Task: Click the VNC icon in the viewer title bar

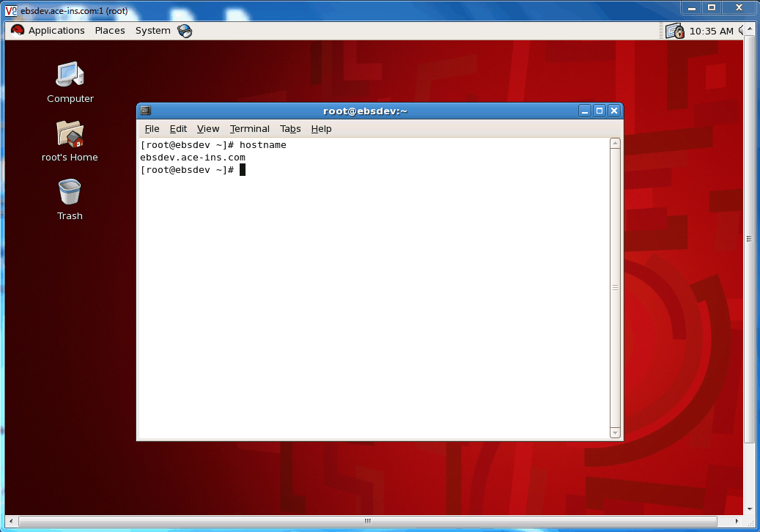Action: (11, 10)
